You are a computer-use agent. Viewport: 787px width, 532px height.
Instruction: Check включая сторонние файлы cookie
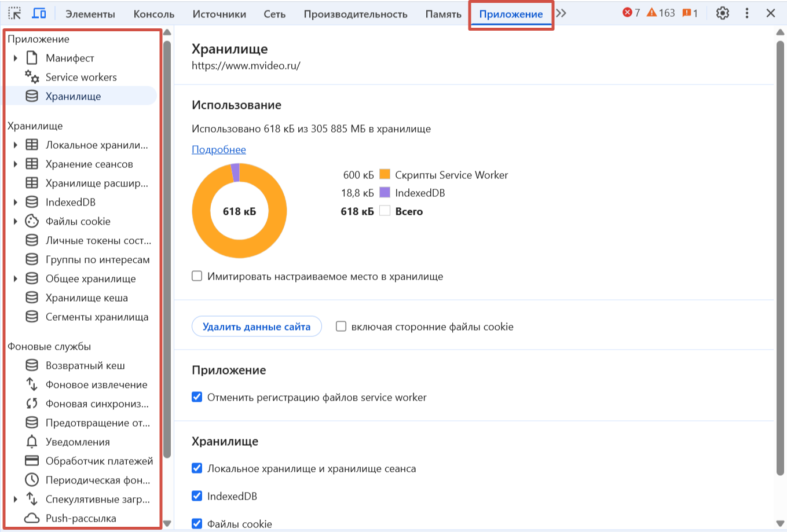pyautogui.click(x=341, y=326)
